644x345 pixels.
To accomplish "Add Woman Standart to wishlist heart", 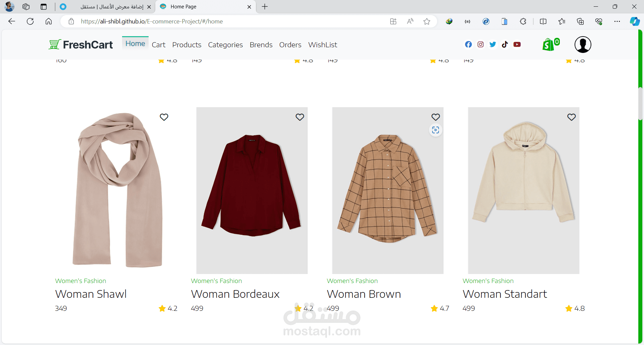I will [572, 117].
